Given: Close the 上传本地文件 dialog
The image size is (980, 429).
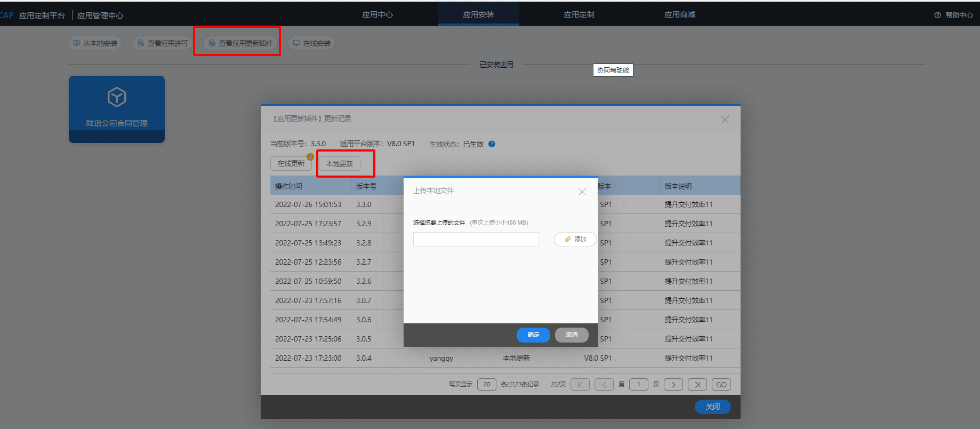Looking at the screenshot, I should pyautogui.click(x=582, y=192).
